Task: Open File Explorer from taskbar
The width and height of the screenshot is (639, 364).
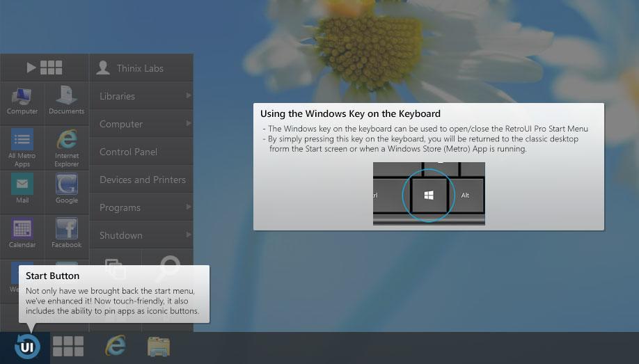Action: (x=159, y=347)
